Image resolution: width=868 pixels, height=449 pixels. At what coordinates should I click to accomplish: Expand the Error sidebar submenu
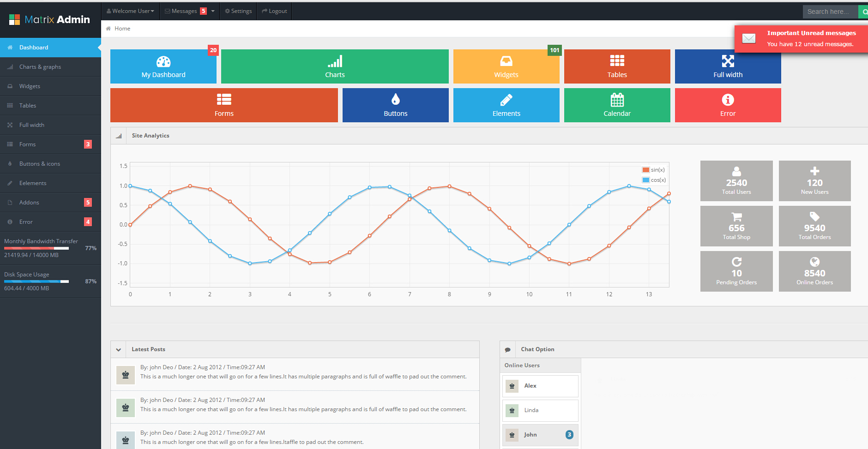point(50,222)
